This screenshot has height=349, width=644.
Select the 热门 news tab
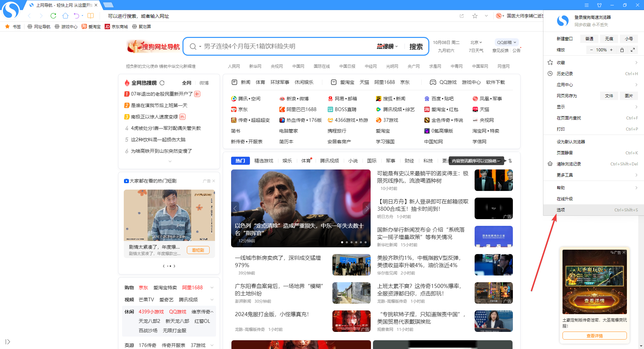[x=240, y=161]
